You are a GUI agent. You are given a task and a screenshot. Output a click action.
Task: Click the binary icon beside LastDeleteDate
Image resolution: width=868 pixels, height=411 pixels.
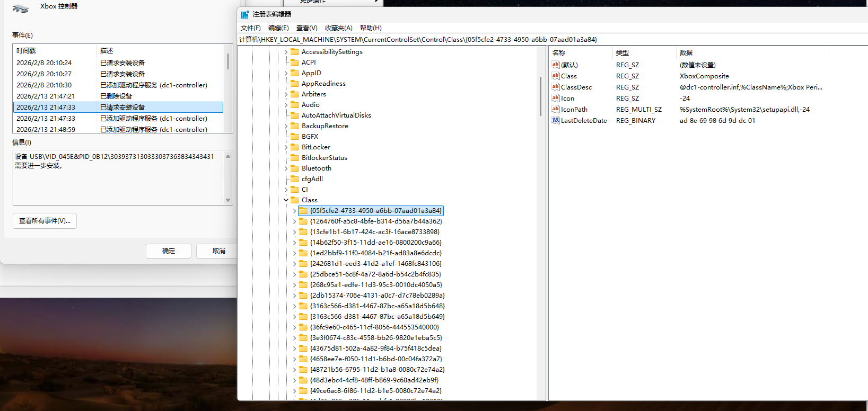pyautogui.click(x=556, y=120)
